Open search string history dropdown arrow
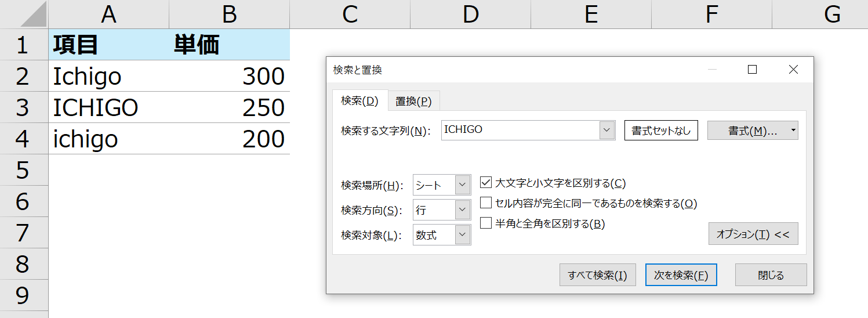 (606, 130)
